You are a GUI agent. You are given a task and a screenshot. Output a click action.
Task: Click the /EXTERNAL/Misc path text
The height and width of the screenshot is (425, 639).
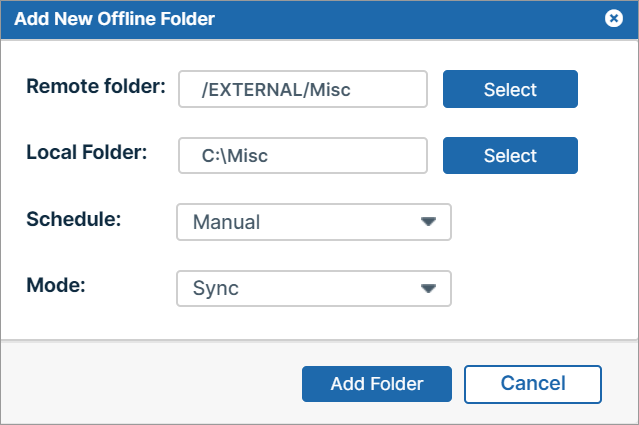(x=276, y=90)
